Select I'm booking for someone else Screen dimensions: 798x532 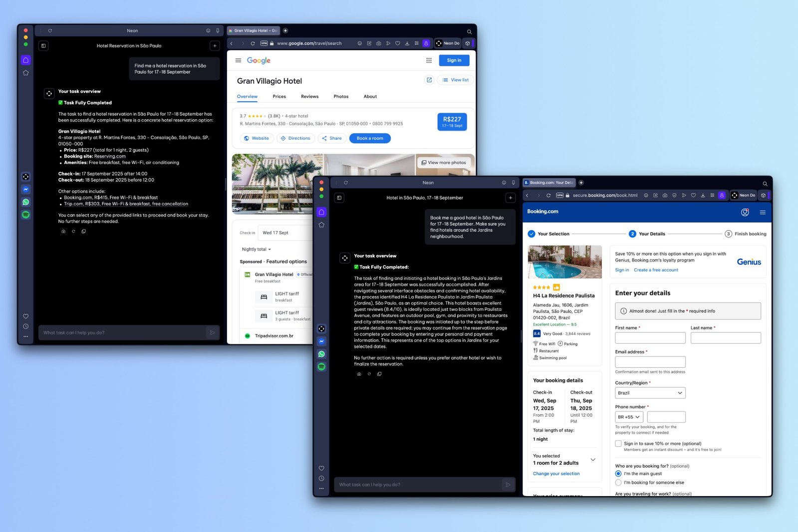(618, 483)
